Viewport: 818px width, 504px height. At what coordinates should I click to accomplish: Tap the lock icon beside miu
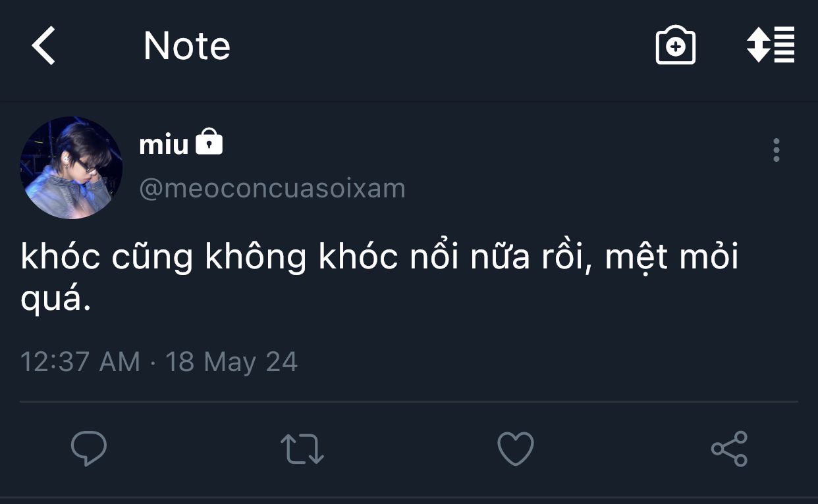[209, 142]
